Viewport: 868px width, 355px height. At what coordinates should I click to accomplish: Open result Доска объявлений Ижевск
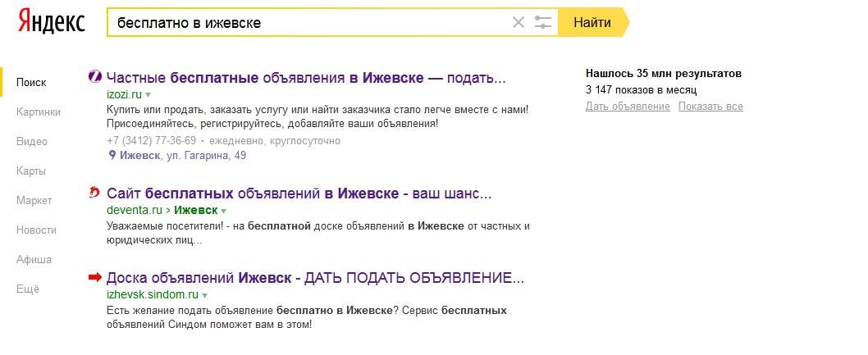315,278
